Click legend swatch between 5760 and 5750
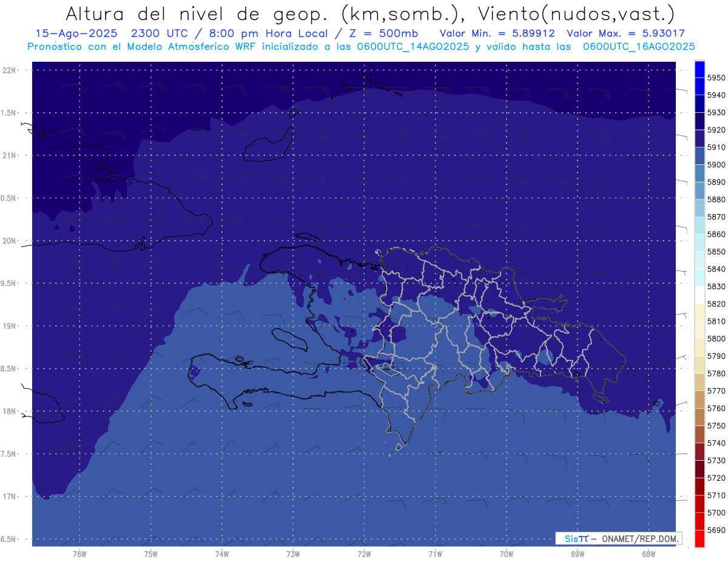 tap(699, 417)
